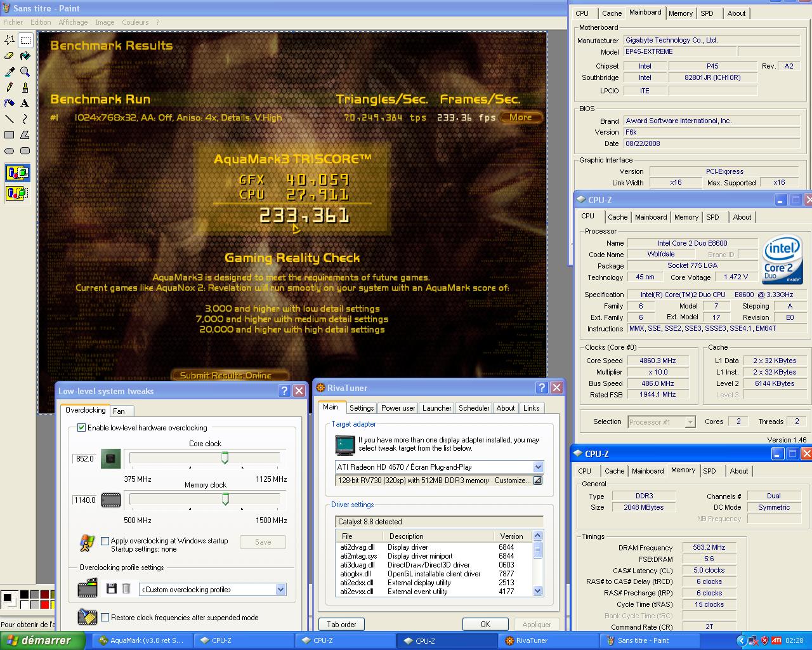Open the Processor #1 selection dropdown in CPU-Z
The width and height of the screenshot is (812, 650).
point(690,422)
